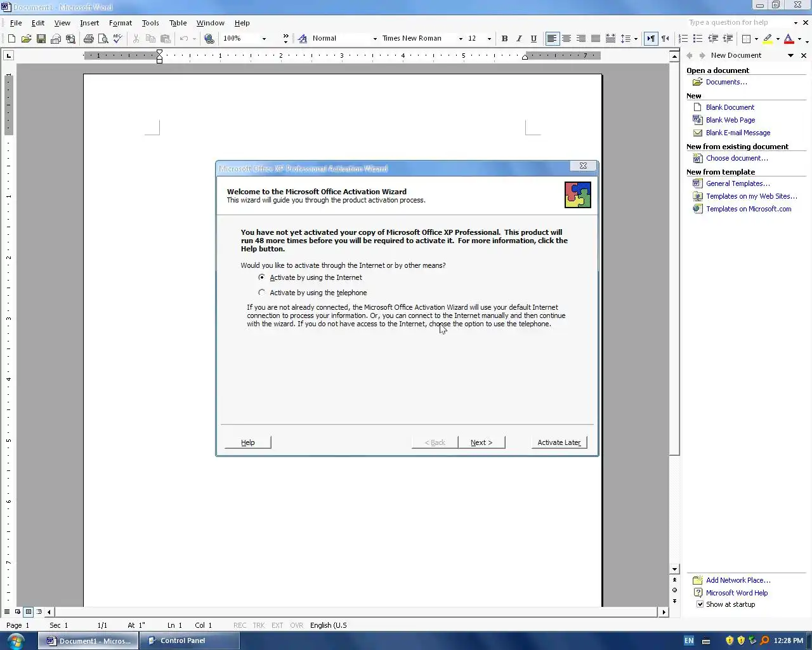Open the Font name dropdown

pos(461,39)
